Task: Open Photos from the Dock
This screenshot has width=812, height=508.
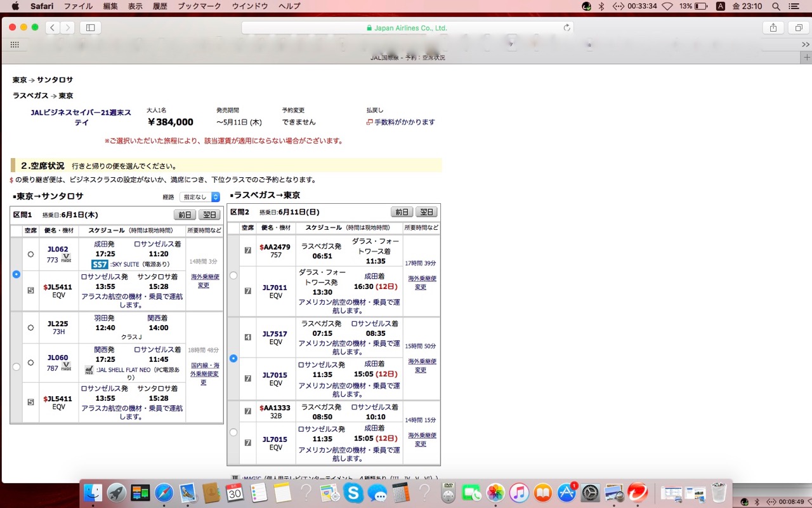Action: (x=495, y=493)
